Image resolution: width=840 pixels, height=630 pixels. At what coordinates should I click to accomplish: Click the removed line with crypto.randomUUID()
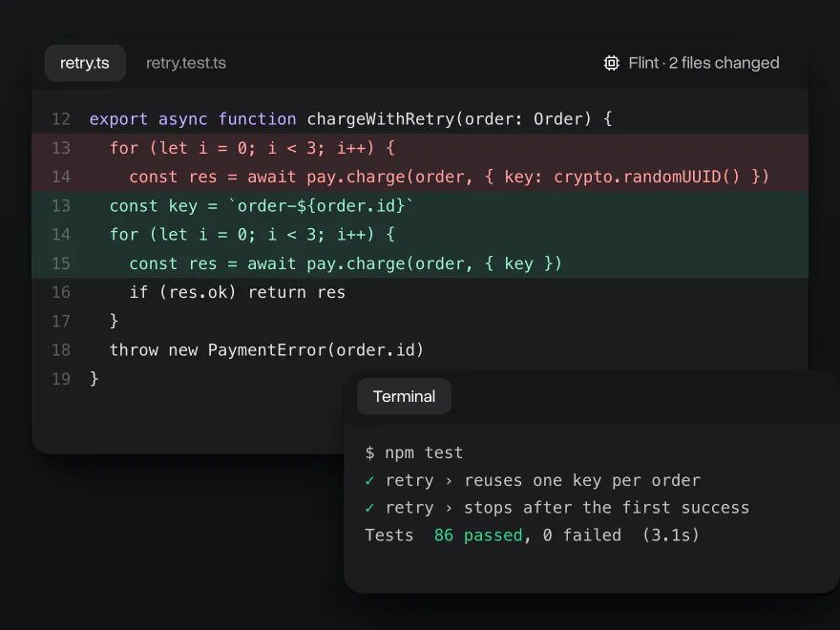(420, 177)
